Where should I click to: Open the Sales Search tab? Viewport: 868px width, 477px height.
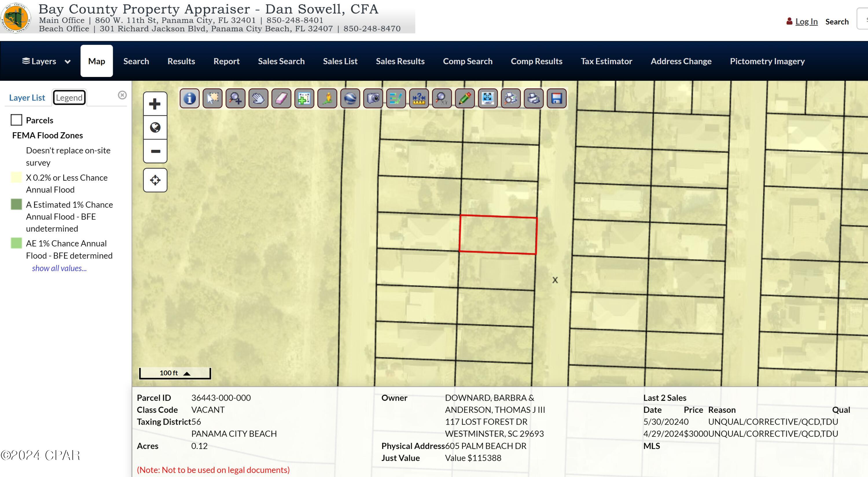(x=281, y=61)
